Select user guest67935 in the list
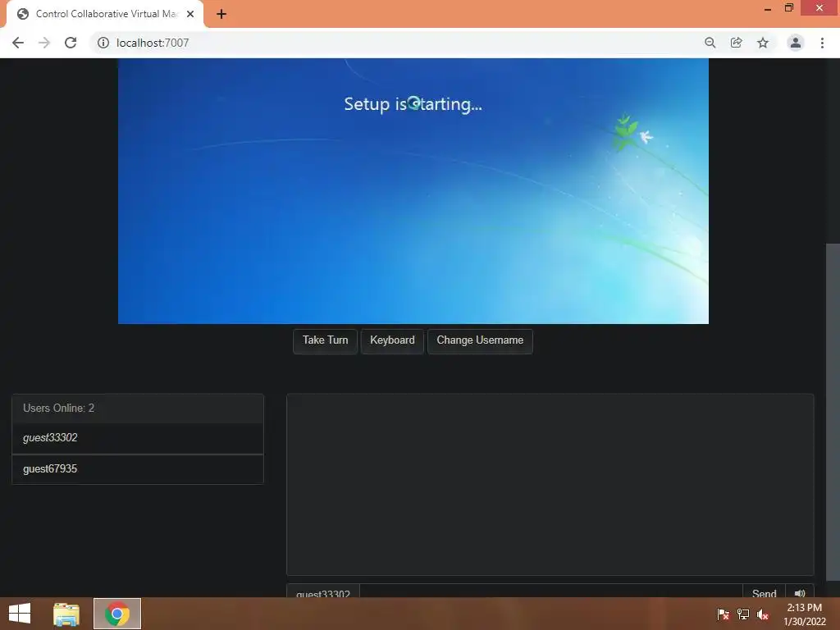This screenshot has height=630, width=840. coord(138,469)
